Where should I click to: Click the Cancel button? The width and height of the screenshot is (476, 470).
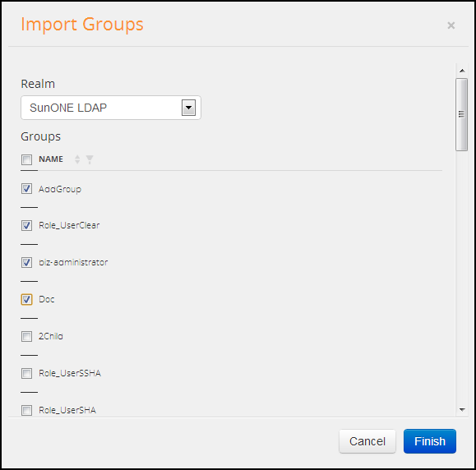(x=367, y=441)
